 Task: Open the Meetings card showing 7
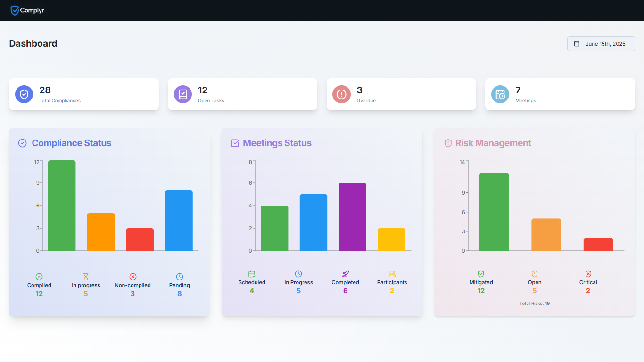pyautogui.click(x=560, y=94)
